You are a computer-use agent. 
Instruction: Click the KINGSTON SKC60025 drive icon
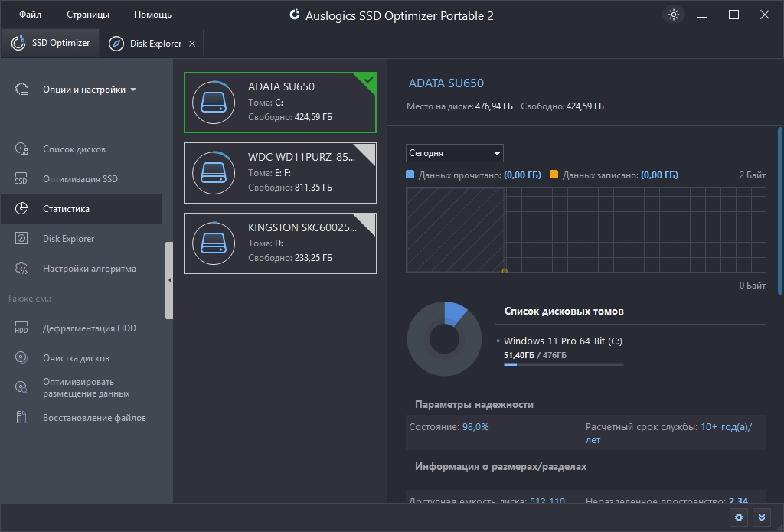214,243
